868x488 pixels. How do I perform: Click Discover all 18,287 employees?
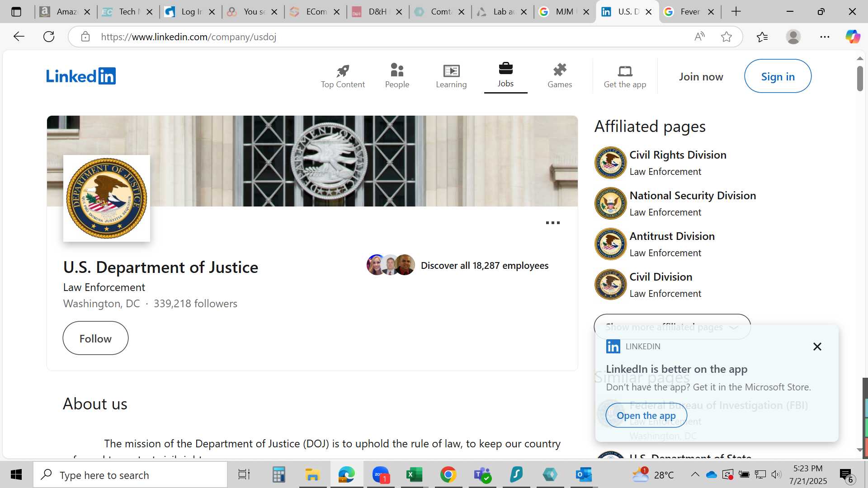[x=485, y=266]
